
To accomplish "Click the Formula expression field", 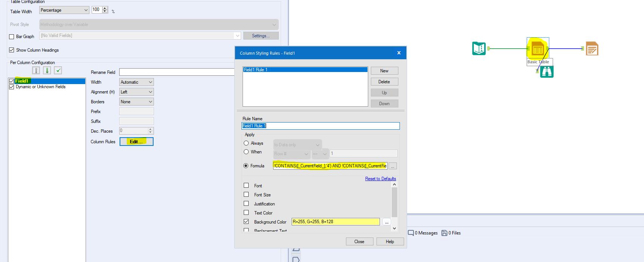I will click(330, 166).
